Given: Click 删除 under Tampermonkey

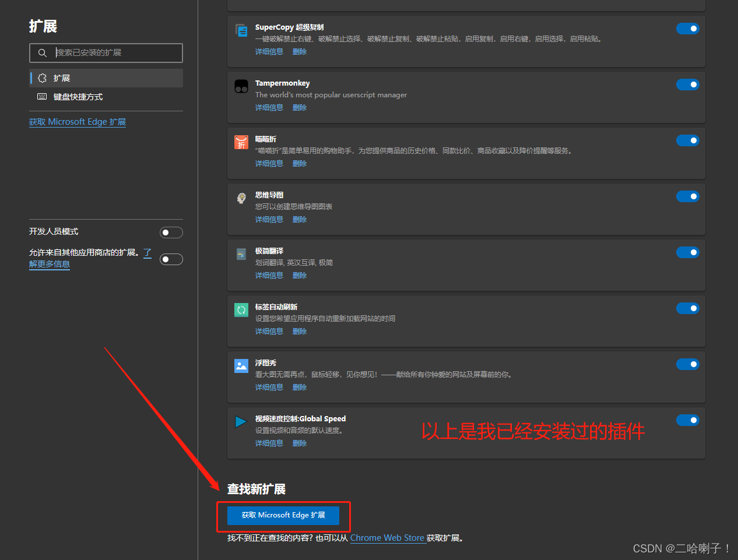Looking at the screenshot, I should (300, 108).
